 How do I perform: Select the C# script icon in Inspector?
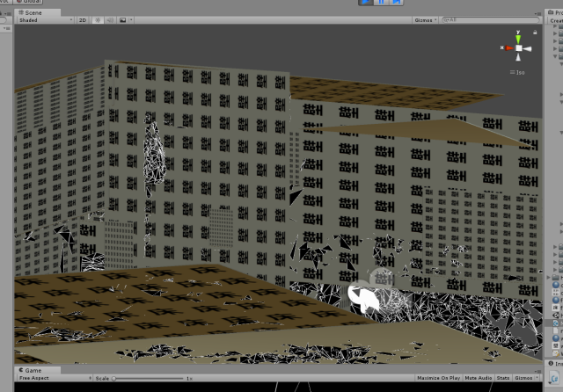pos(555,378)
